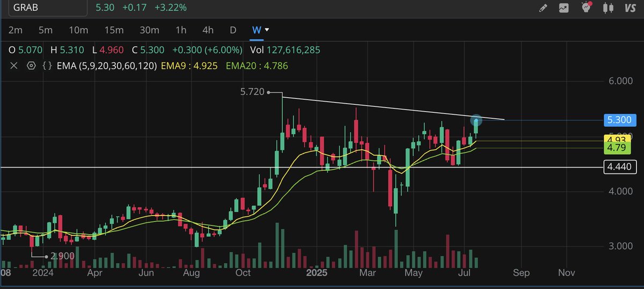Switch to the 10m timeframe

78,30
